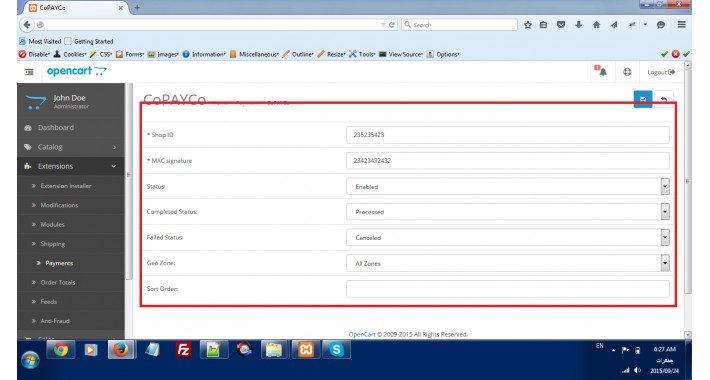Expand the Catalog sidebar menu
Screen dimensions: 710x380
pyautogui.click(x=71, y=147)
